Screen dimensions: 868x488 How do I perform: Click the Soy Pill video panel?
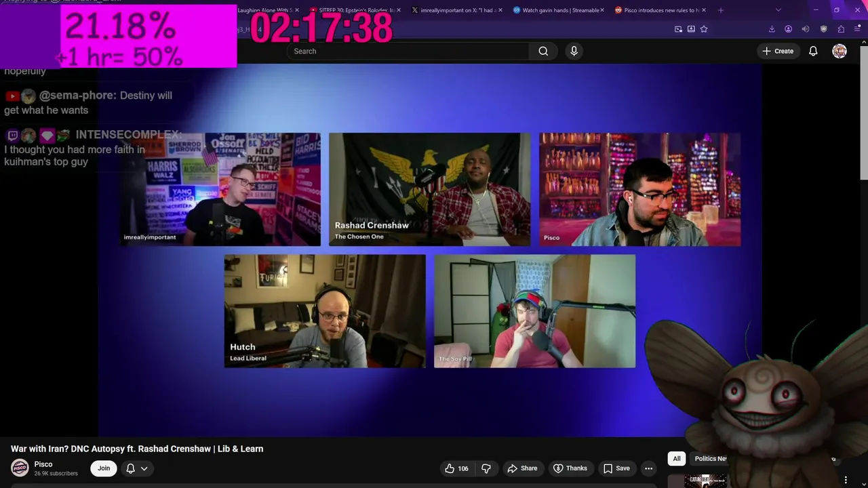click(x=534, y=311)
